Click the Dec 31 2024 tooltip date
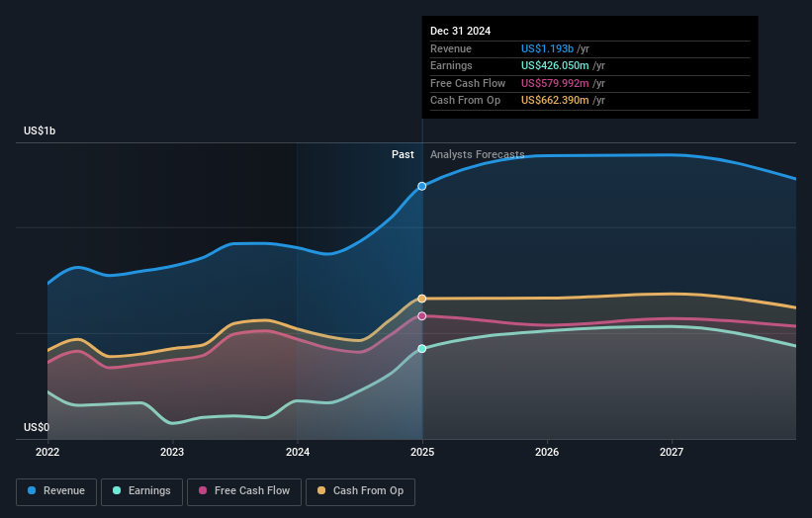Viewport: 812px width, 518px height. tap(460, 31)
